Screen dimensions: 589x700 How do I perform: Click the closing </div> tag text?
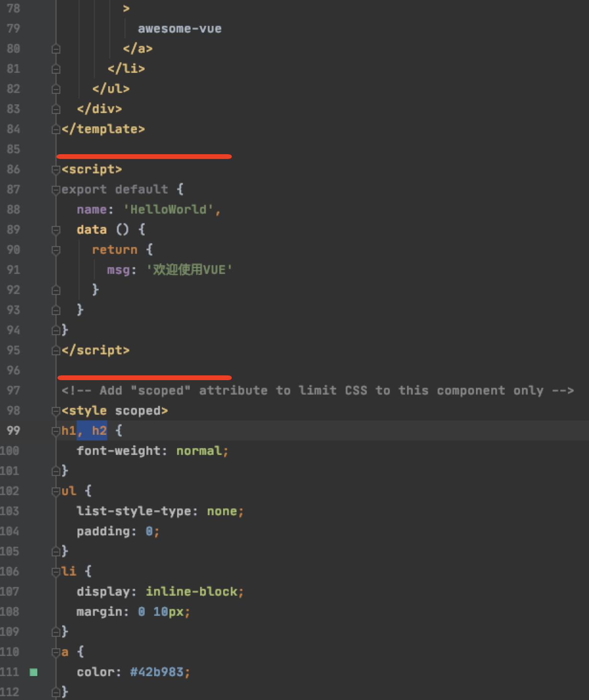click(x=100, y=109)
